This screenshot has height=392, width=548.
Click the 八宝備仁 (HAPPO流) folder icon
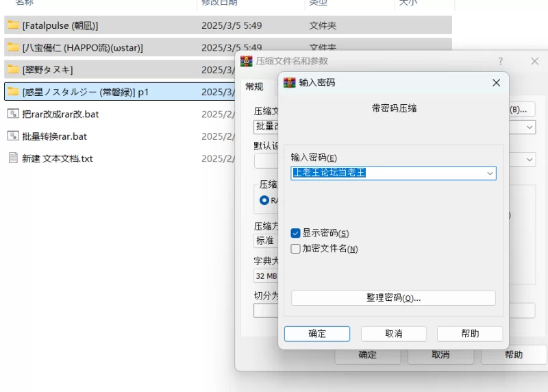(x=13, y=47)
